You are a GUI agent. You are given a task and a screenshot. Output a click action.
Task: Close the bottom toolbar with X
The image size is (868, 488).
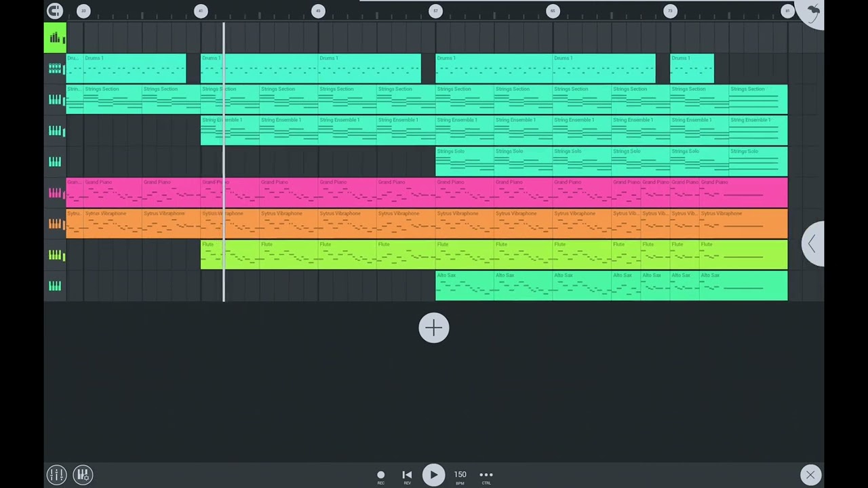(810, 474)
